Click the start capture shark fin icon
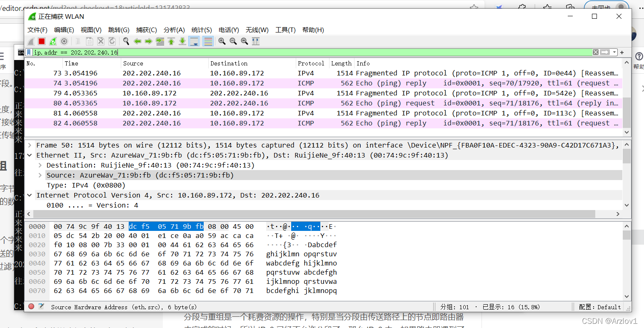Image resolution: width=644 pixels, height=328 pixels. 31,41
